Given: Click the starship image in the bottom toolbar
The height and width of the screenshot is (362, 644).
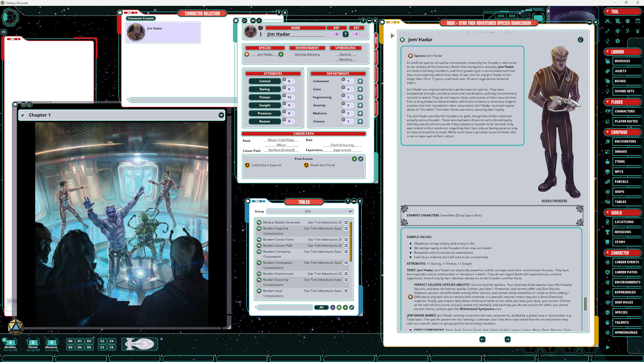Looking at the screenshot, I should click(140, 344).
